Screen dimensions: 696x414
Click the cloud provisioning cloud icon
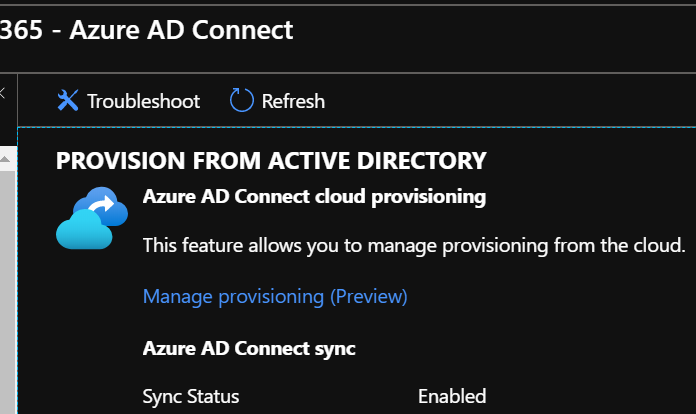[93, 216]
